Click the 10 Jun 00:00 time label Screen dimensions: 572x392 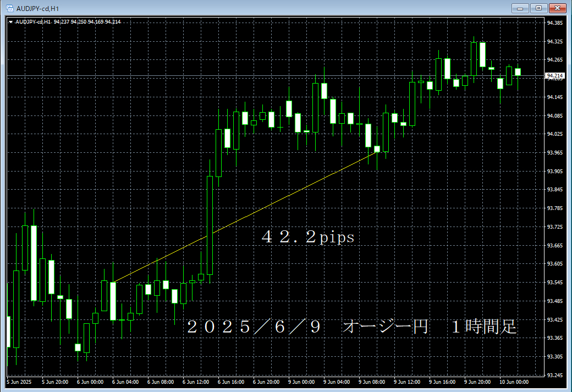pos(514,382)
